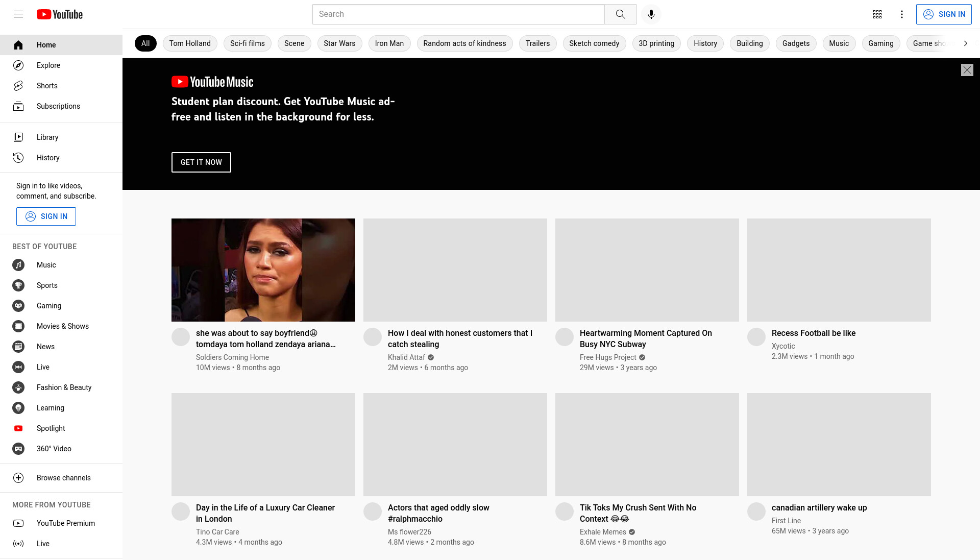Open 'Day in the Life of a Luxury Car Cleaner'
Viewport: 980px width, 560px height.
(x=265, y=513)
